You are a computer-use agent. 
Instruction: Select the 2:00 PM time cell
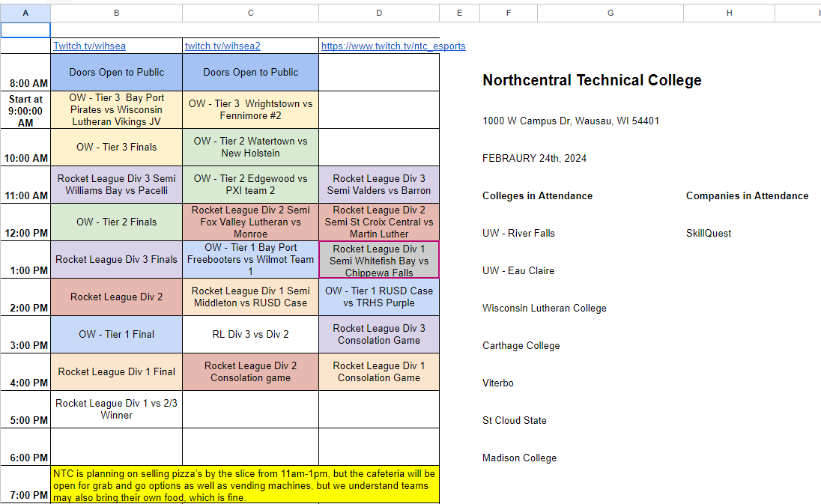(x=25, y=297)
